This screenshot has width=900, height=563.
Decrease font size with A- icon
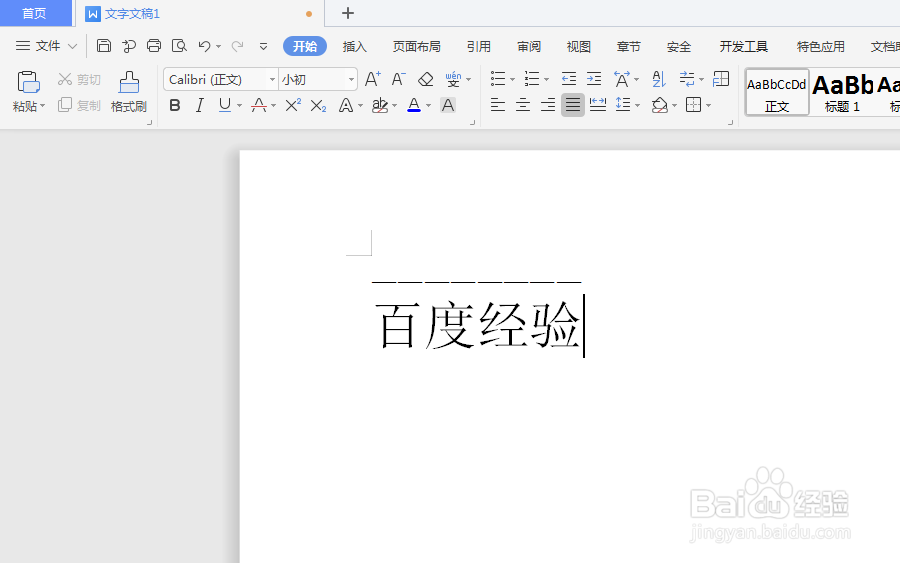(x=398, y=79)
